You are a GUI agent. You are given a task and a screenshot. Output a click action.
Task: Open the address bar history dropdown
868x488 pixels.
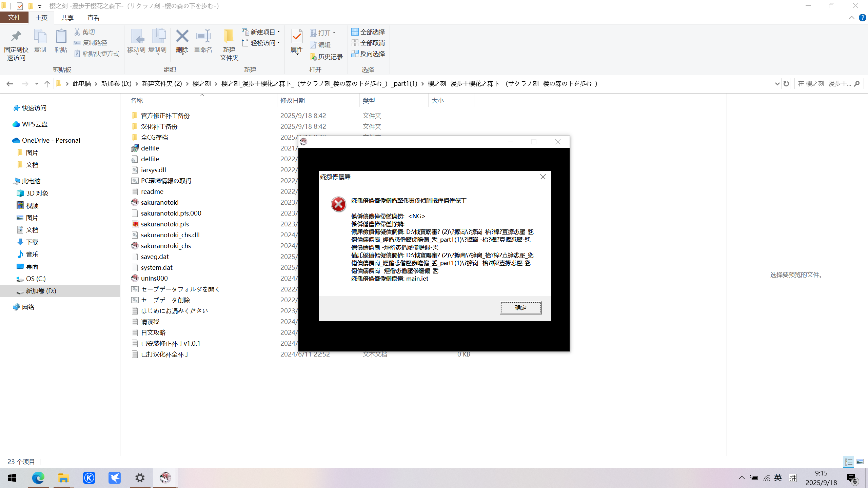777,84
